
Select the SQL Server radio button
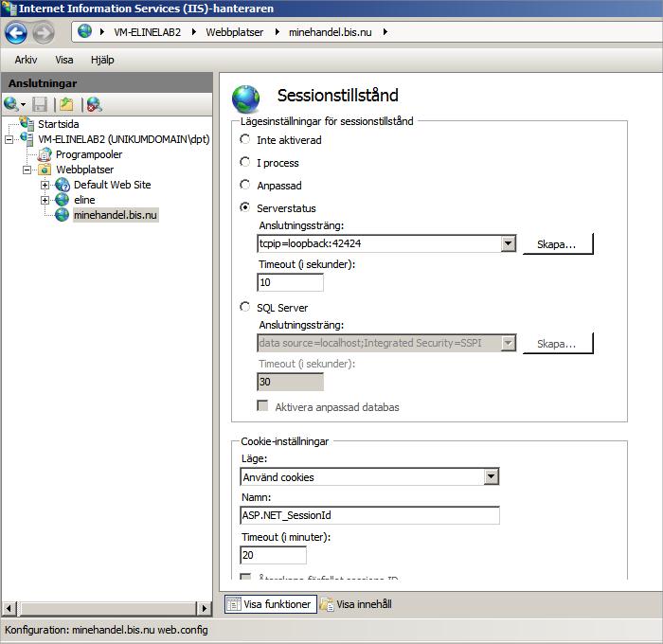point(244,307)
